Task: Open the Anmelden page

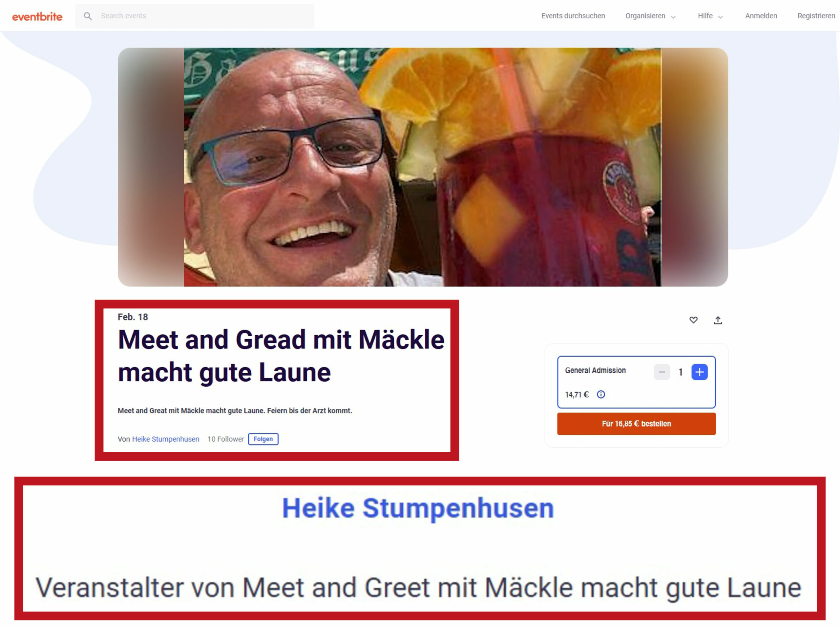Action: point(761,16)
